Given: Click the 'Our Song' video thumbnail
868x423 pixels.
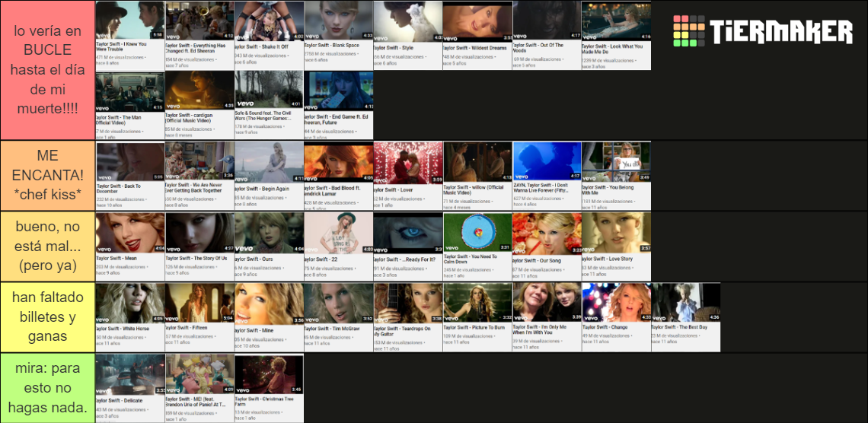Looking at the screenshot, I should coord(547,246).
